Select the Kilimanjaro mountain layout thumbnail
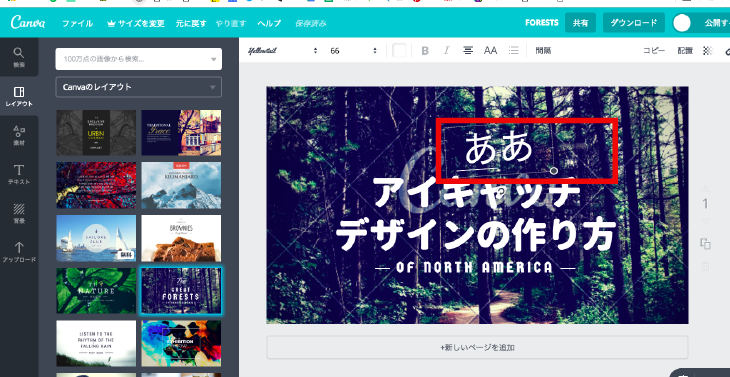 (x=181, y=185)
